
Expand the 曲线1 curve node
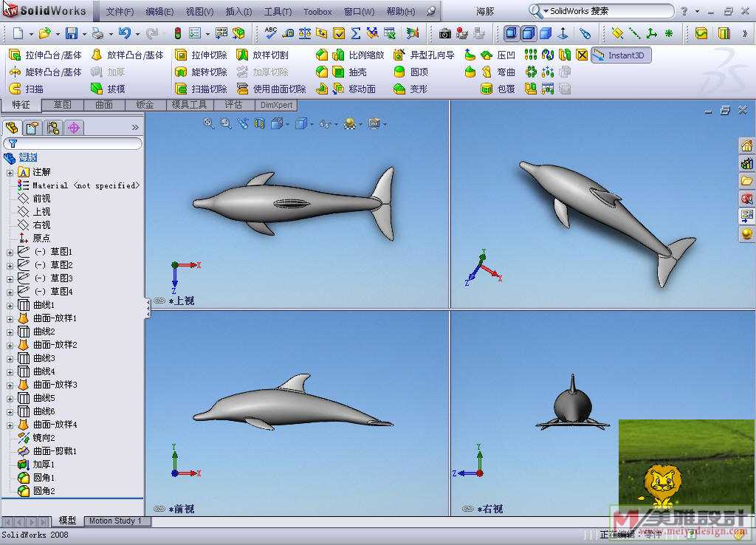point(10,305)
